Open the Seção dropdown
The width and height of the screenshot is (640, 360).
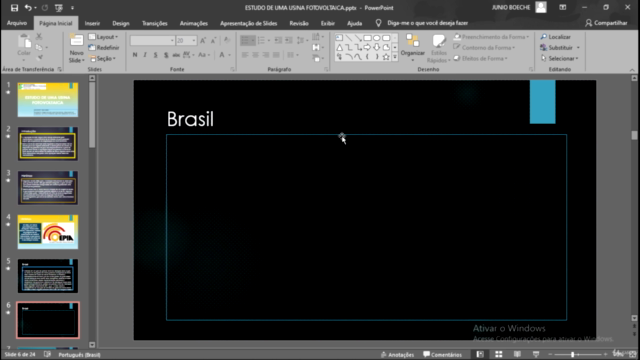[102, 58]
